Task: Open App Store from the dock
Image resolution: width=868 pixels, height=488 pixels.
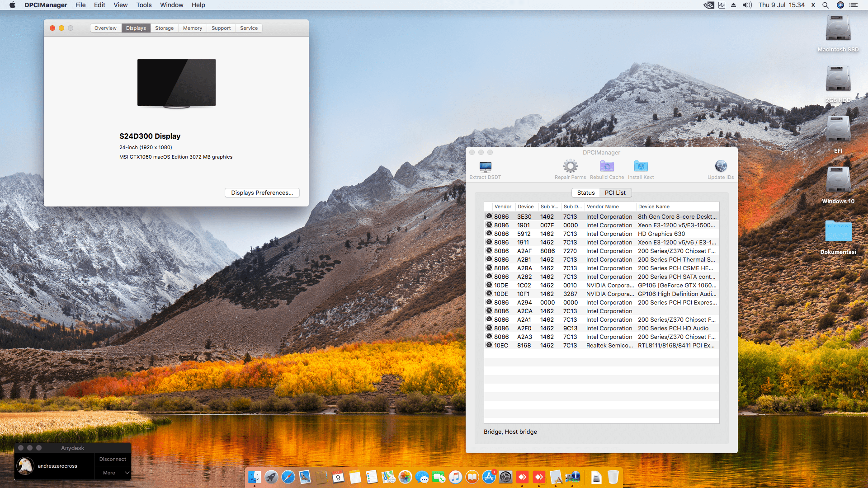Action: pyautogui.click(x=489, y=477)
